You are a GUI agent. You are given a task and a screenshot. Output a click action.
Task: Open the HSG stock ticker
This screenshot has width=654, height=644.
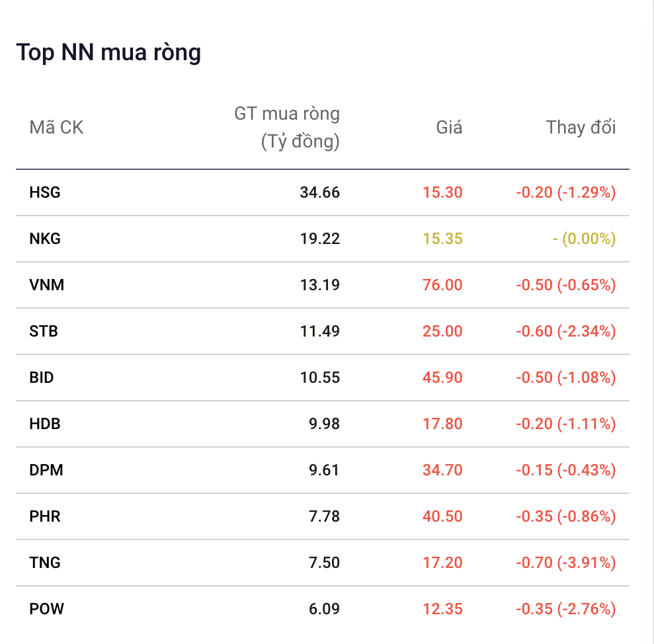[44, 192]
